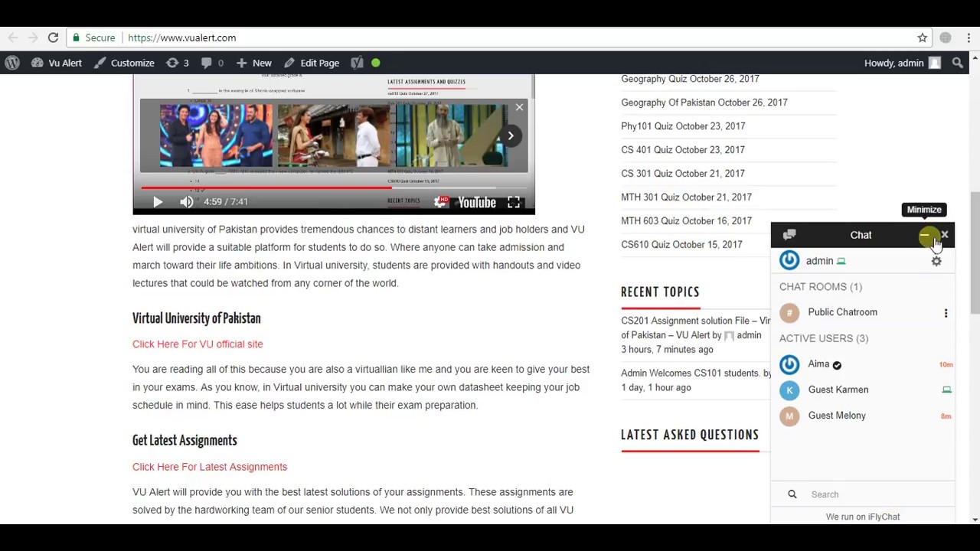Screen dimensions: 980x551
Task: Open the WordPress logo menu
Action: click(x=12, y=63)
